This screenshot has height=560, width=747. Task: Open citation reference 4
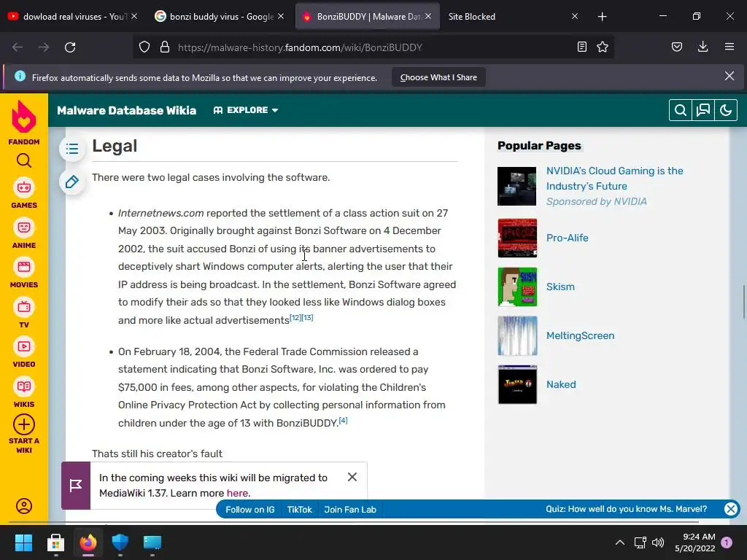343,421
